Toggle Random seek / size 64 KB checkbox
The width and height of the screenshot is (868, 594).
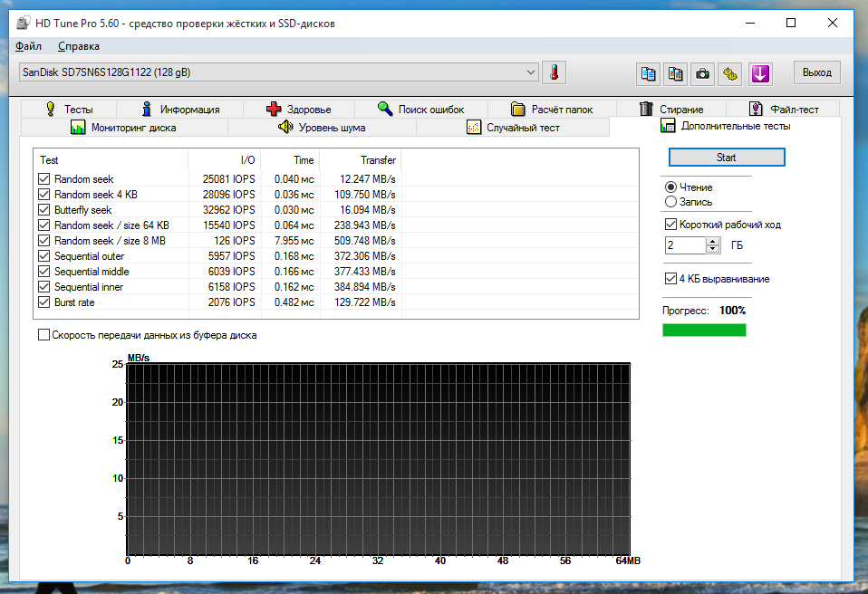pyautogui.click(x=44, y=225)
